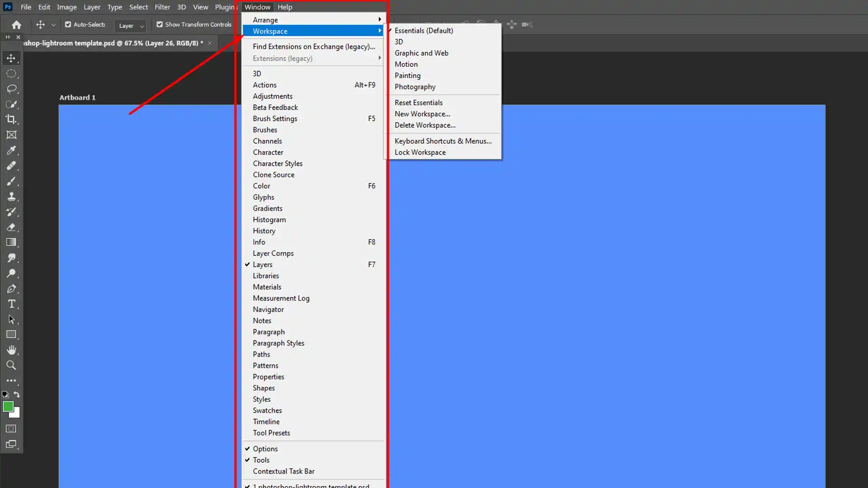Click Reset Essentials workspace button
This screenshot has height=488, width=868.
[419, 102]
